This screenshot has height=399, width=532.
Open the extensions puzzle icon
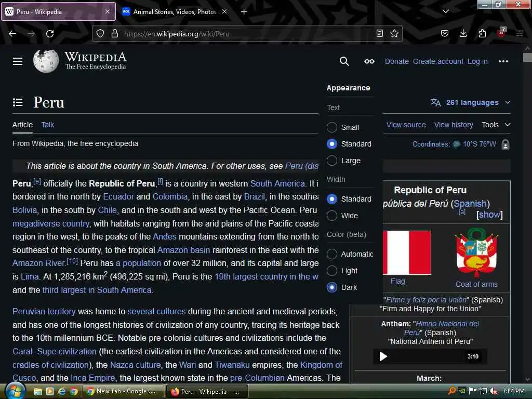(482, 33)
